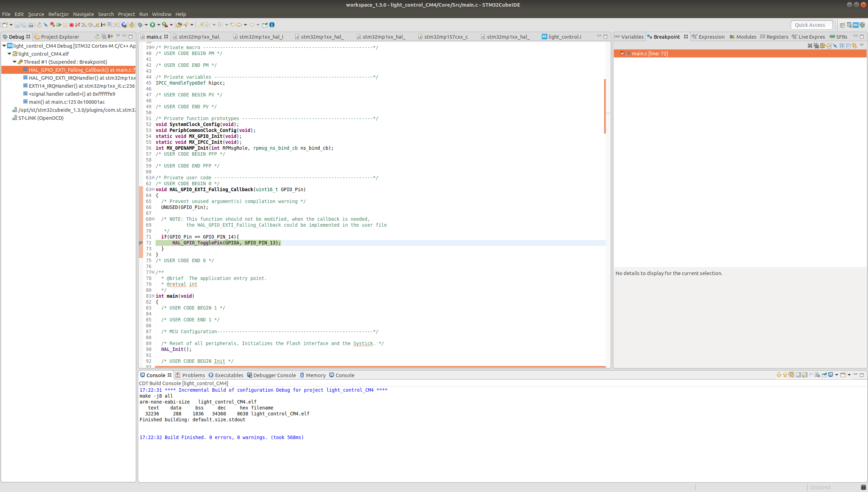This screenshot has height=492, width=868.
Task: Click in the Quick Access field
Action: point(812,25)
